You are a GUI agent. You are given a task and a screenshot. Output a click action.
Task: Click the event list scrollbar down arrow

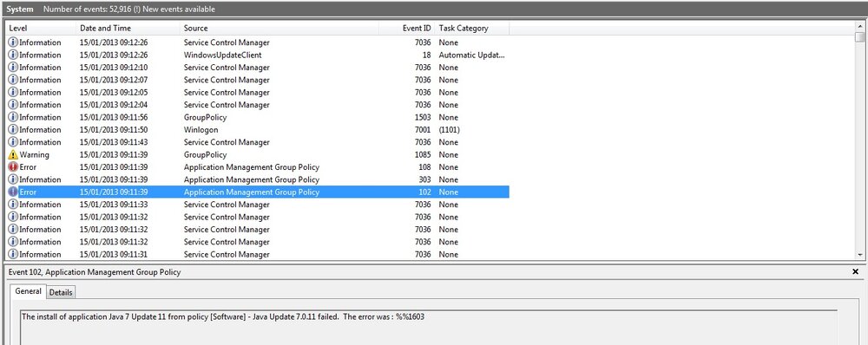[859, 255]
